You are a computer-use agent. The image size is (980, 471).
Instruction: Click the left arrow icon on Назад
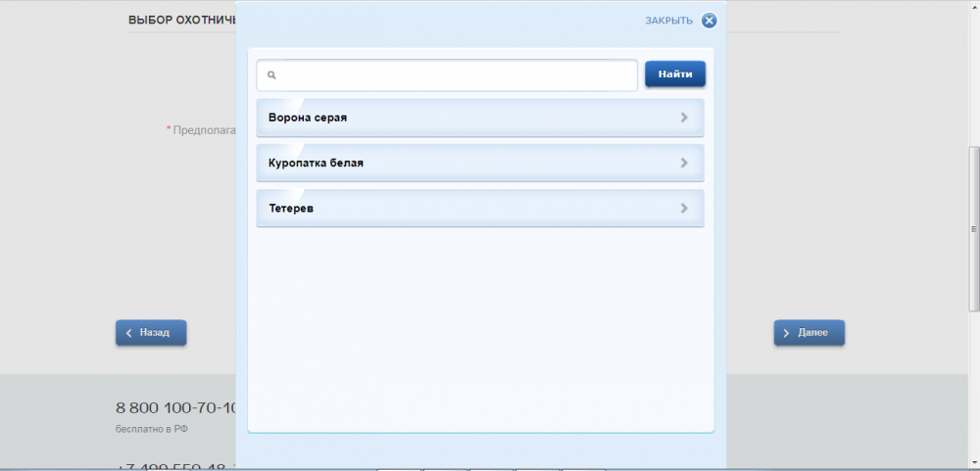(x=129, y=333)
